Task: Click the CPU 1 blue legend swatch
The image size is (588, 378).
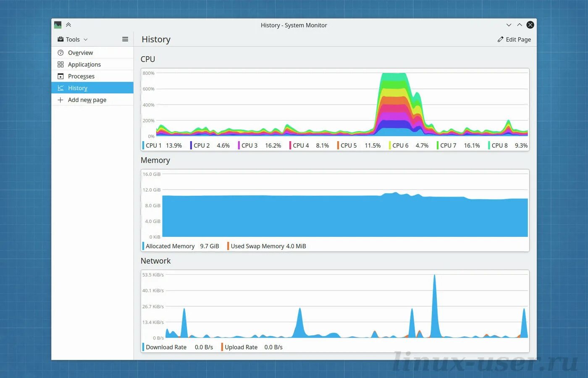Action: 143,145
